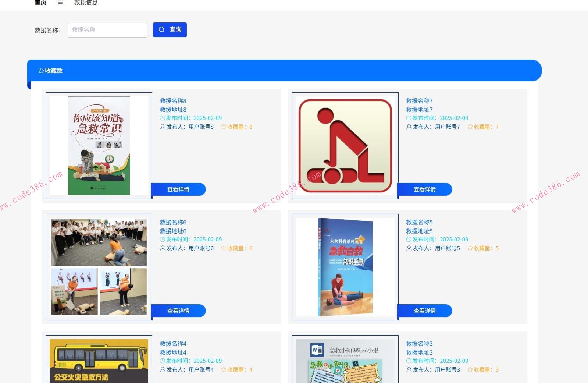Click the star icon beside 收藏量：4
The width and height of the screenshot is (588, 383).
(x=224, y=370)
